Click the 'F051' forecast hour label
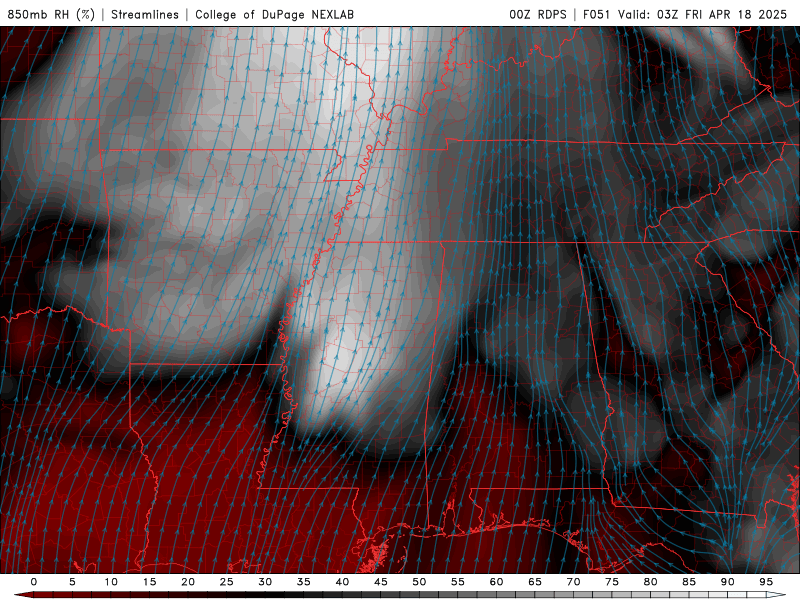Viewport: 800px width, 600px height. [596, 14]
